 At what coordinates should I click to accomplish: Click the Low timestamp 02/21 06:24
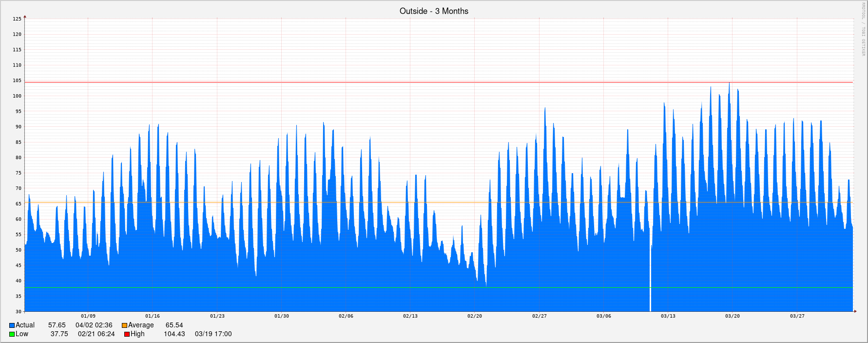(x=96, y=334)
